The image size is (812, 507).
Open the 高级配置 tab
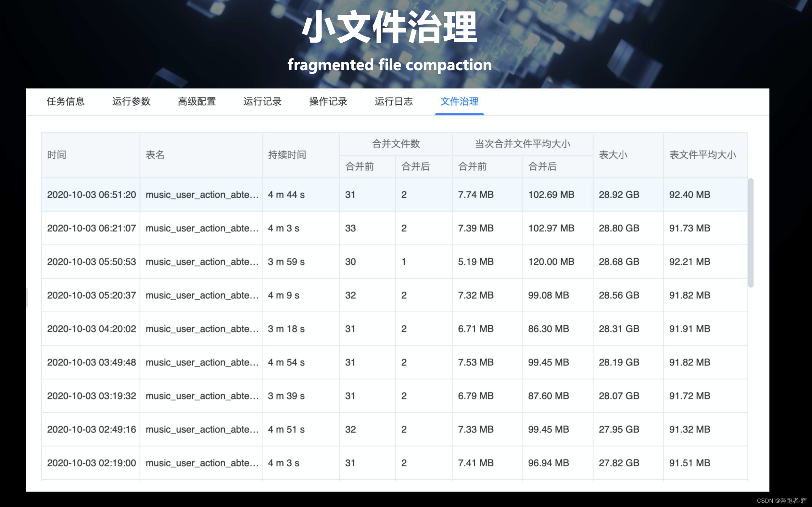click(197, 101)
